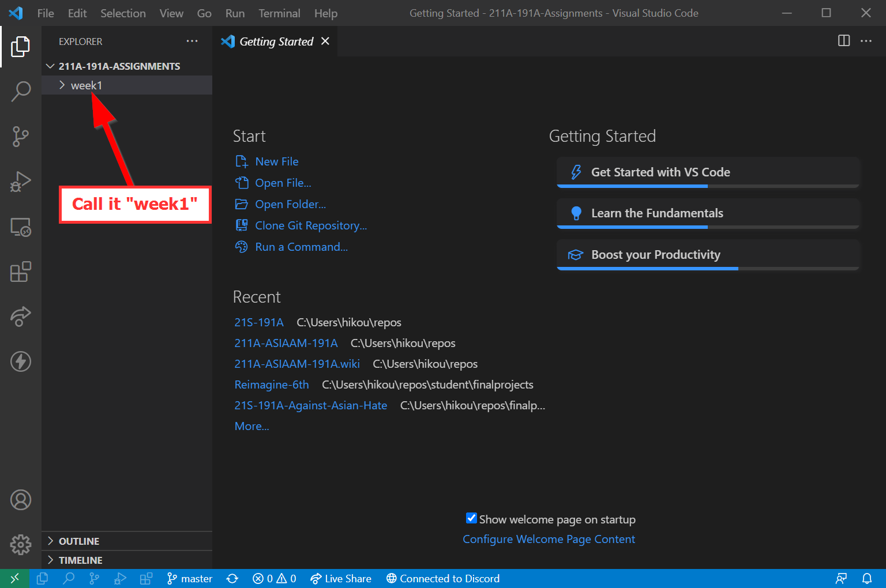The image size is (886, 588).
Task: Click the Accounts icon
Action: pos(21,500)
